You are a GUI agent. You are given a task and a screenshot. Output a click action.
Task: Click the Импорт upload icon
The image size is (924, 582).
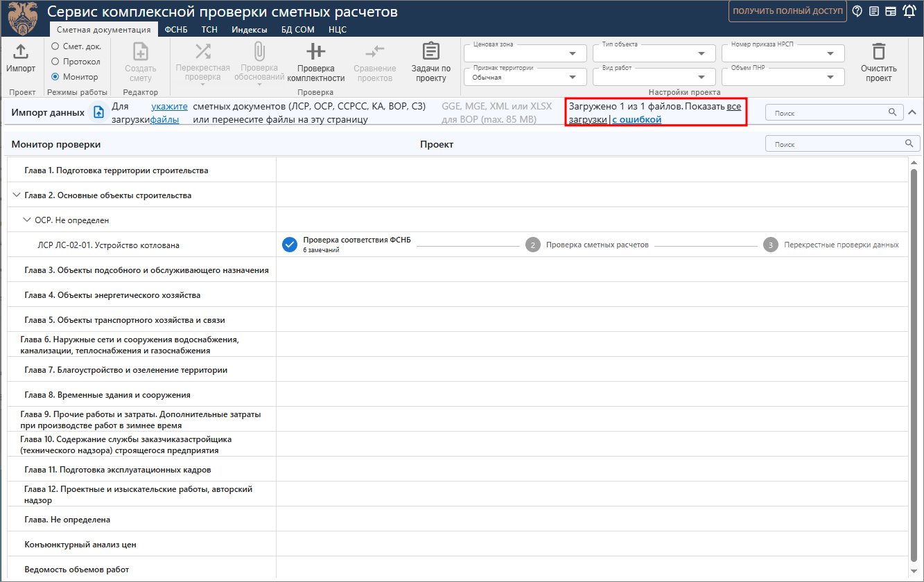pos(21,51)
